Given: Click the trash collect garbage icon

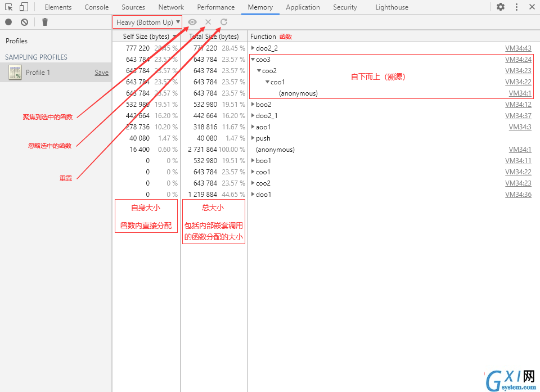Looking at the screenshot, I should coord(45,22).
